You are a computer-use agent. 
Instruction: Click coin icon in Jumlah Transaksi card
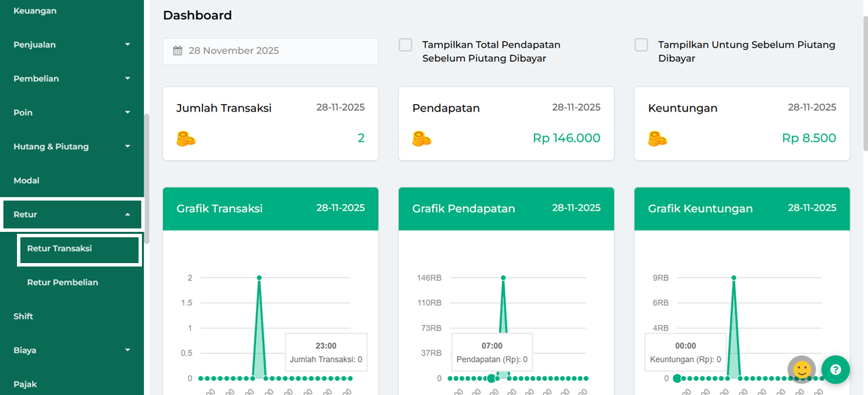click(x=185, y=139)
